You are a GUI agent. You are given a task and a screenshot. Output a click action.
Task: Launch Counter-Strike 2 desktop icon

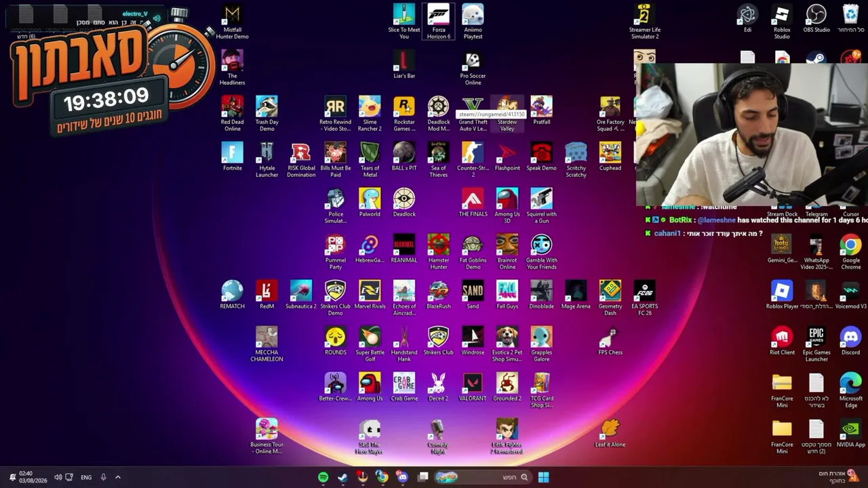(473, 160)
